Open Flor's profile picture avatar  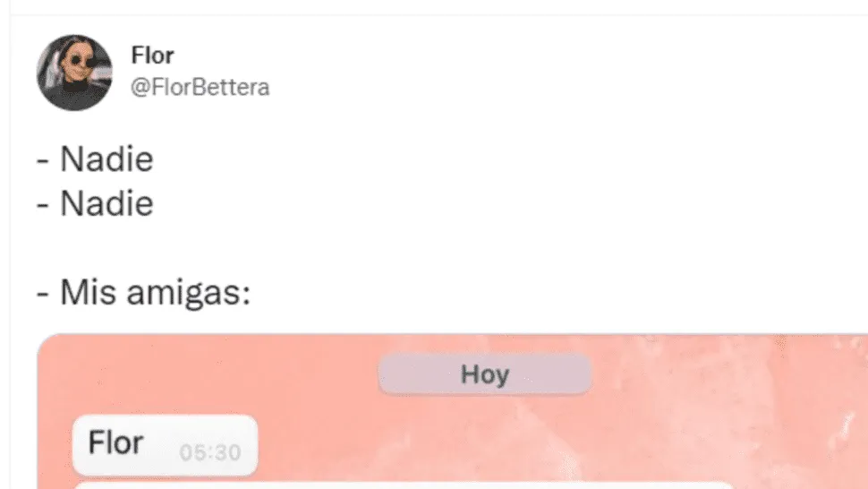[x=74, y=73]
